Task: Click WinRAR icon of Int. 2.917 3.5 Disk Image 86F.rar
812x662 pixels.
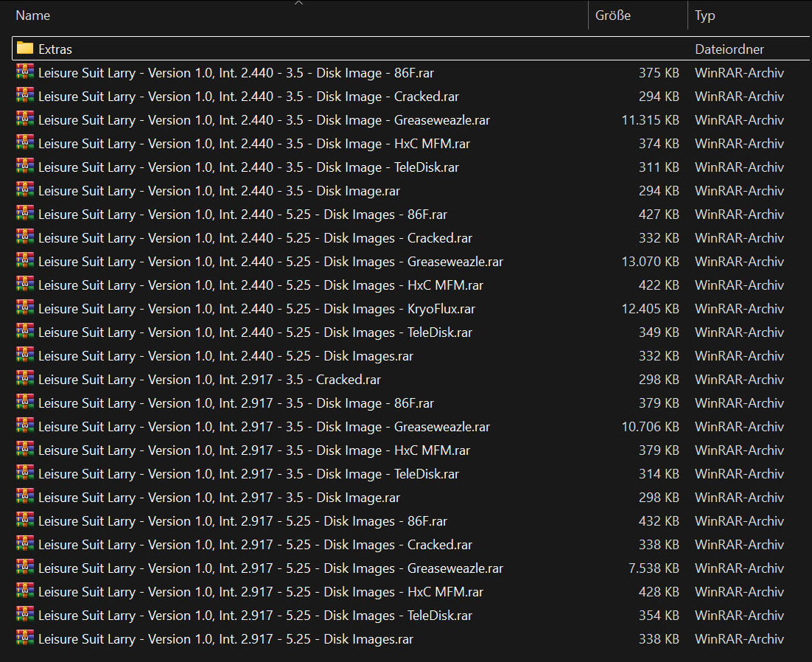Action: pos(25,402)
